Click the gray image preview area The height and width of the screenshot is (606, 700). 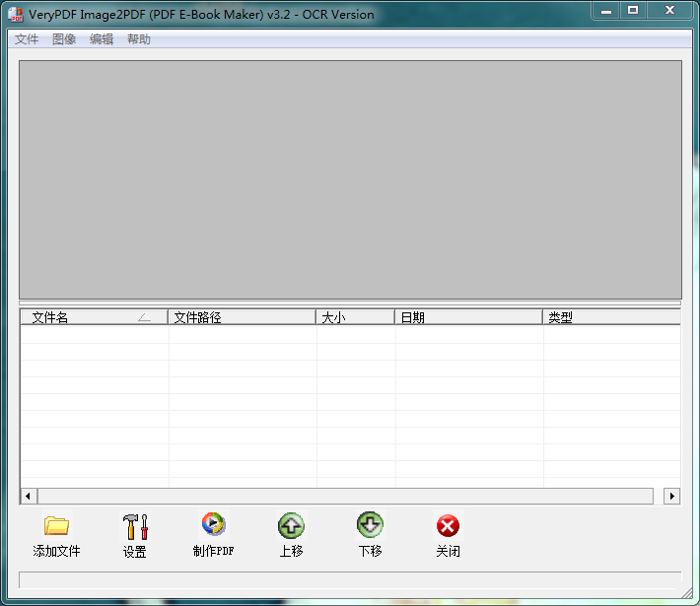[350, 180]
